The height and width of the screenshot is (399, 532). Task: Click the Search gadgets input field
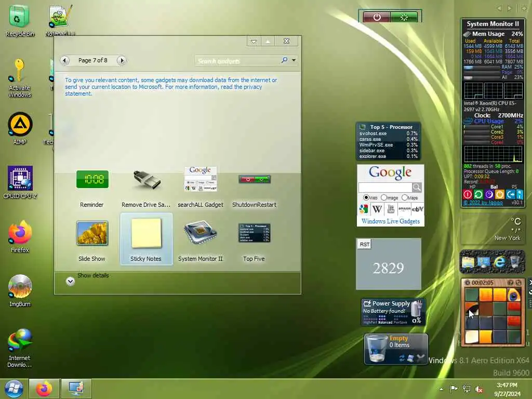pos(237,61)
